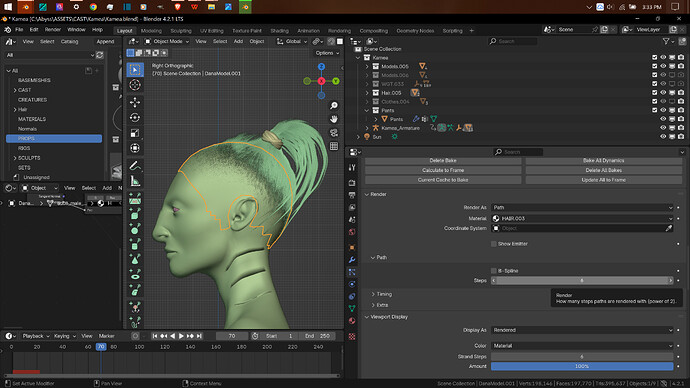Click the red X axis gizmo ball
The image size is (690, 388).
click(x=321, y=81)
